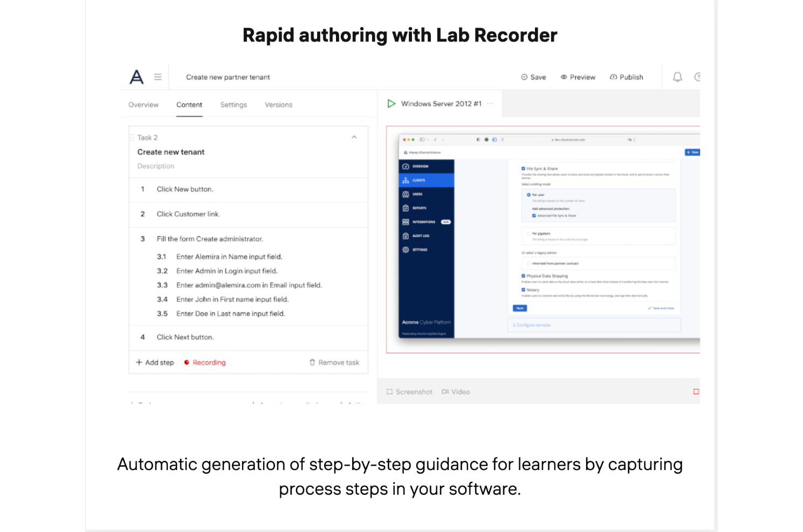803x532 pixels.
Task: Open ellipsis menu beside Windows Server 2012 #1
Action: [x=490, y=103]
